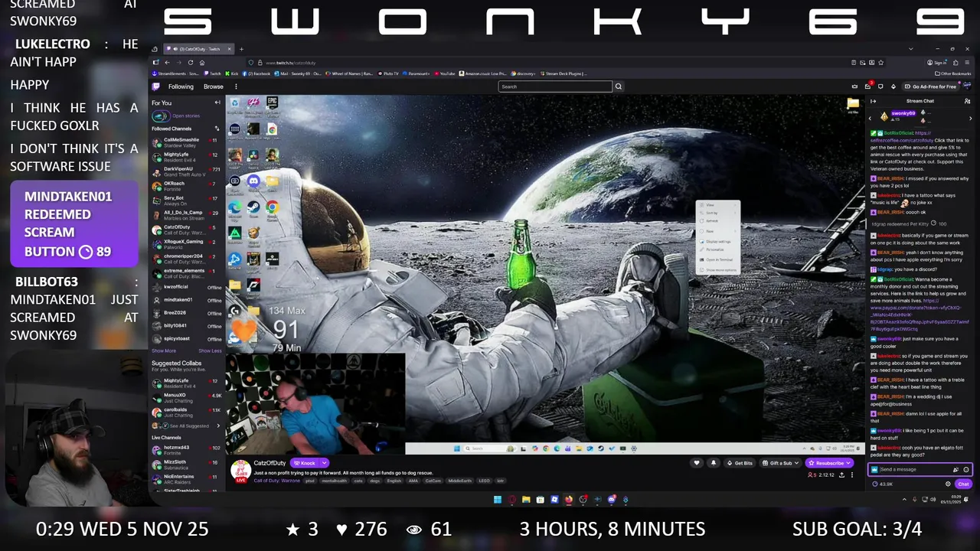Open Twitch notifications inbox
Image resolution: width=980 pixels, height=551 pixels.
point(867,86)
